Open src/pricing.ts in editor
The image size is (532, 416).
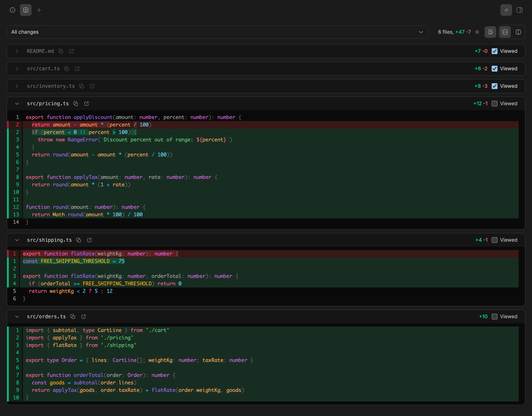(x=86, y=104)
